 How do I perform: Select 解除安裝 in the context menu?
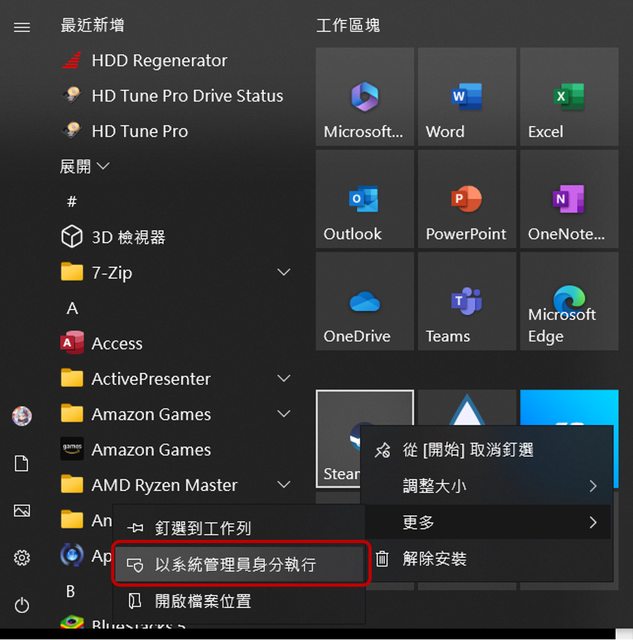click(x=436, y=558)
